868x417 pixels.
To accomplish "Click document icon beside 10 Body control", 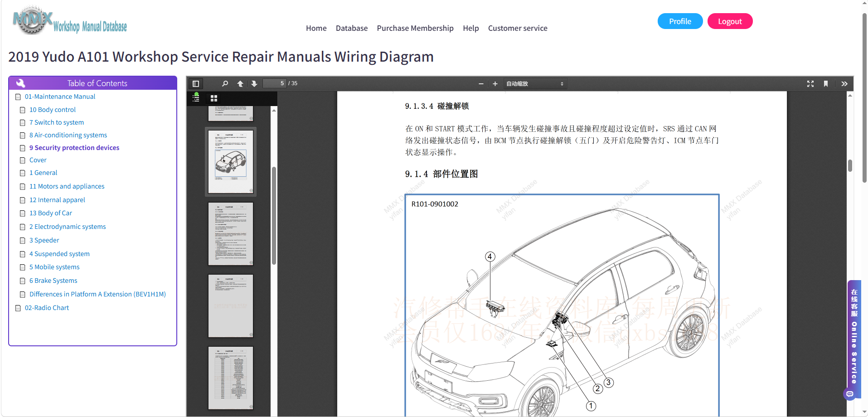I will pyautogui.click(x=23, y=110).
